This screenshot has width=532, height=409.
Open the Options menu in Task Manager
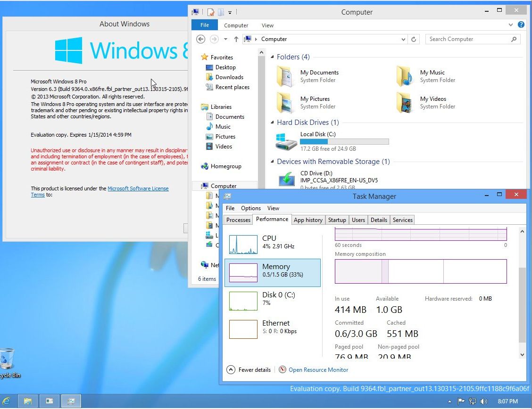(x=250, y=208)
